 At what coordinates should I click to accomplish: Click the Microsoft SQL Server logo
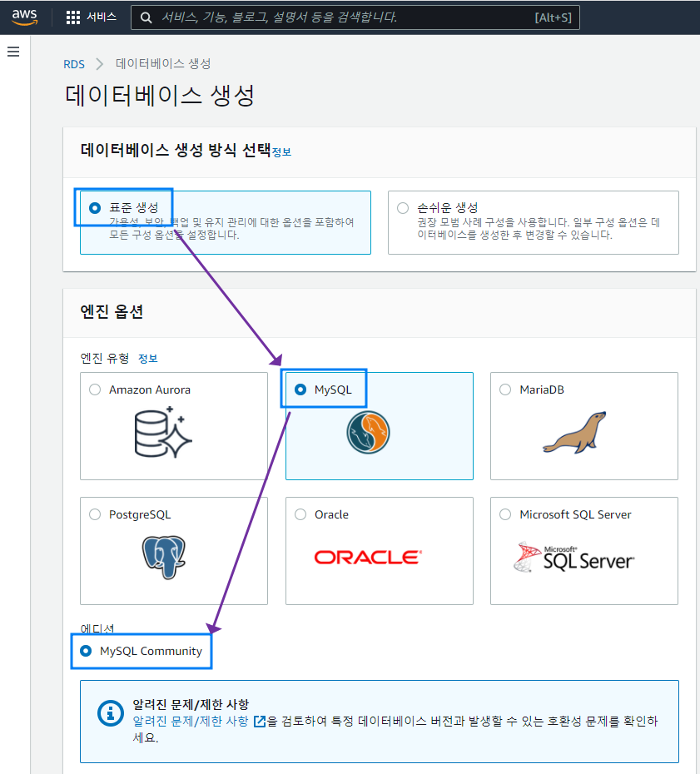pyautogui.click(x=574, y=558)
